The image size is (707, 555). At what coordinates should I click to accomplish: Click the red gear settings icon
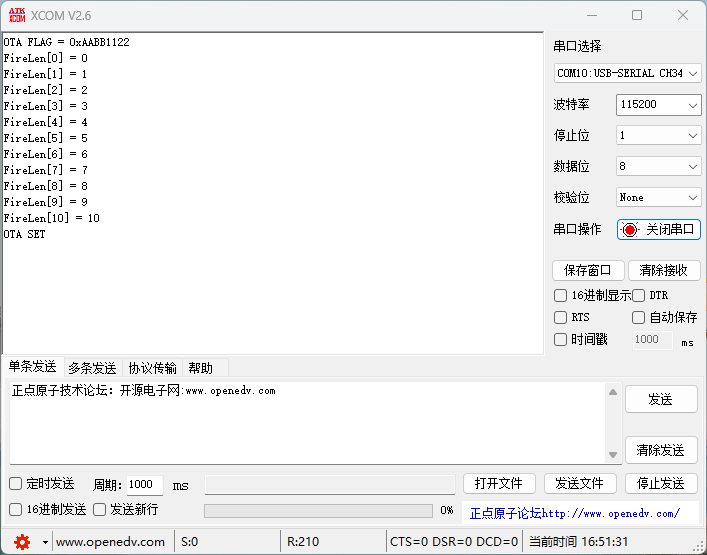[x=22, y=541]
